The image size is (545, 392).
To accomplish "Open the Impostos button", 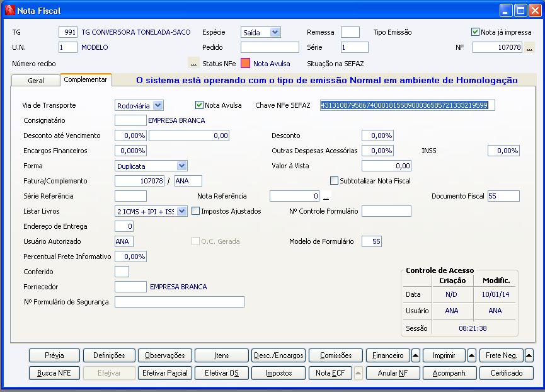I will point(278,373).
